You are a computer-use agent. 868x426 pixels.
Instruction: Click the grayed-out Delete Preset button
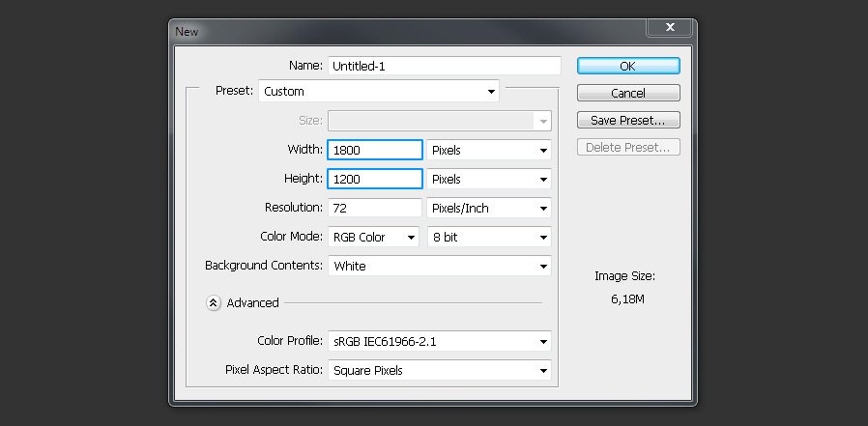pos(628,147)
